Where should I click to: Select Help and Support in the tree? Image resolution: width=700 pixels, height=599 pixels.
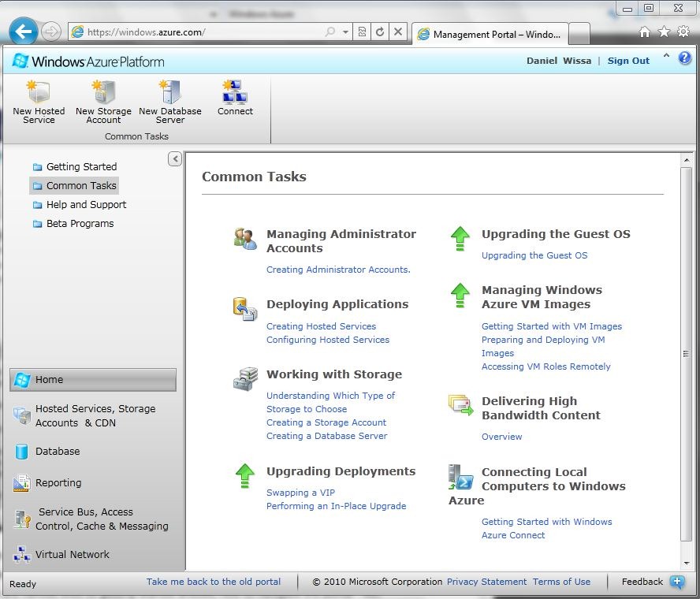(x=80, y=204)
